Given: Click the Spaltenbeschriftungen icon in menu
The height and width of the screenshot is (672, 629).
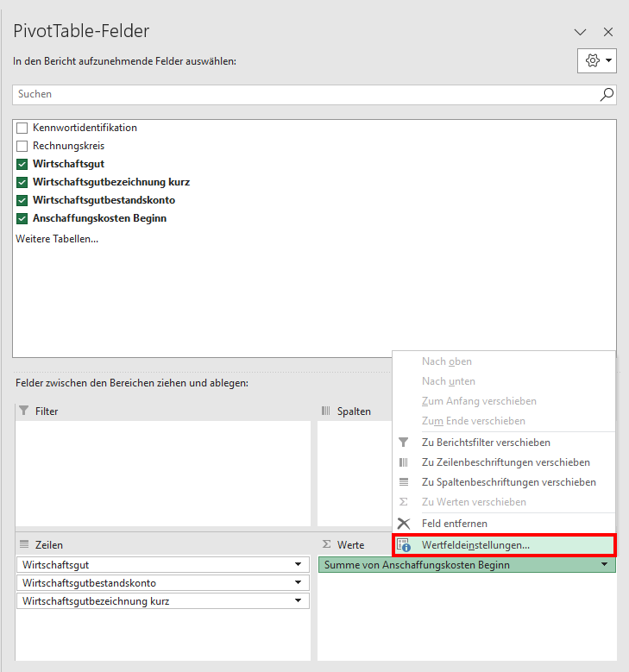Looking at the screenshot, I should (404, 482).
